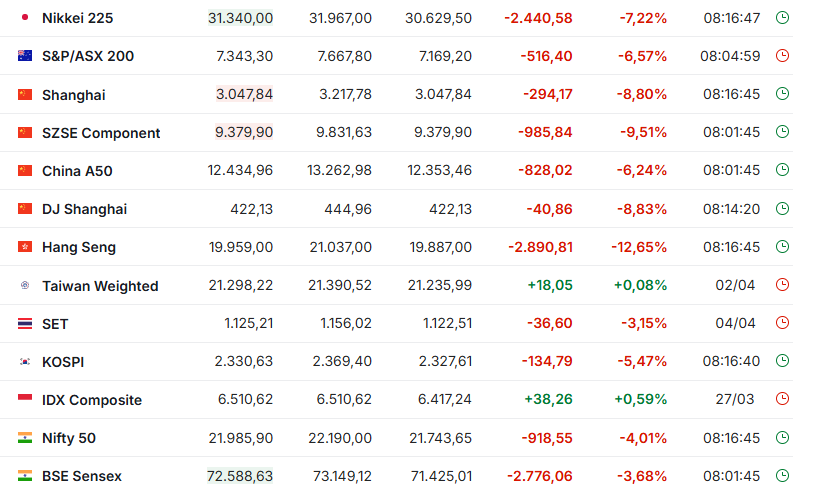Click the Australia flag next to S&P/ASX 200

[x=25, y=56]
